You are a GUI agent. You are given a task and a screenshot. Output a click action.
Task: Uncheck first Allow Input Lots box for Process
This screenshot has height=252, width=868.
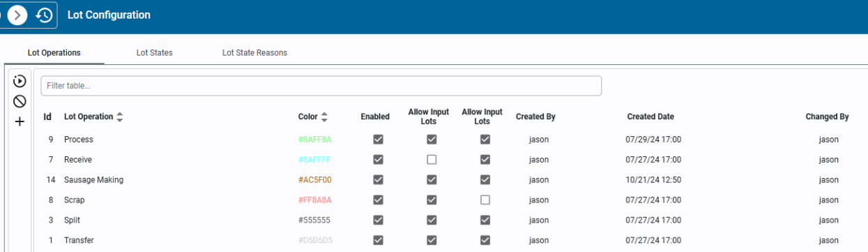432,140
